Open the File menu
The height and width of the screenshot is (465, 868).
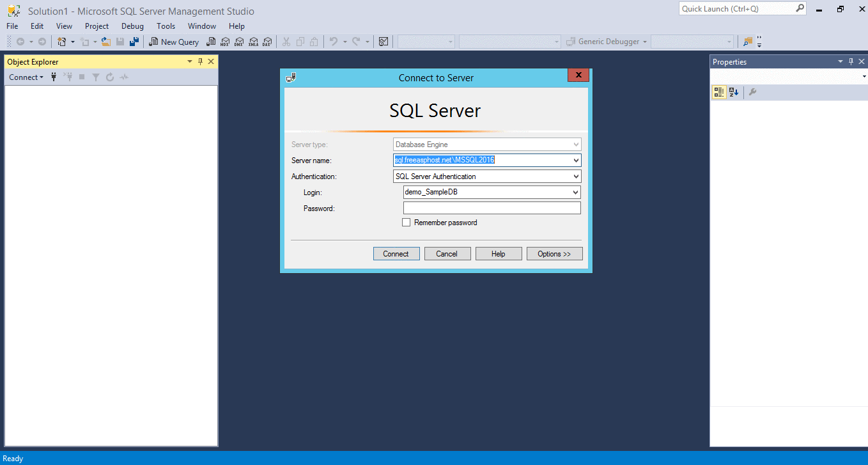(x=12, y=26)
